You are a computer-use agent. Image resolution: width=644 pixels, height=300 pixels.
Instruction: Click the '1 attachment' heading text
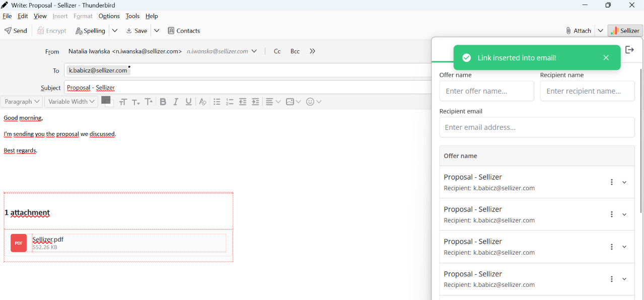(x=27, y=212)
